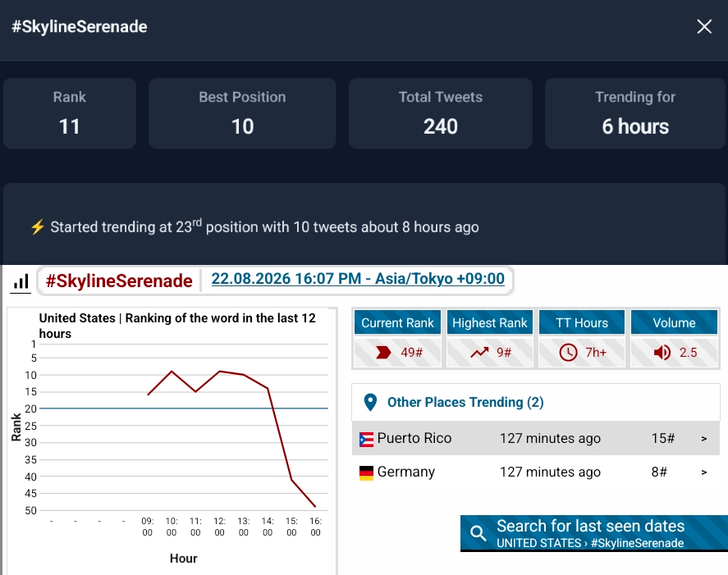Click the trending-up Highest Rank icon
Screen dimensions: 728x575
point(479,353)
